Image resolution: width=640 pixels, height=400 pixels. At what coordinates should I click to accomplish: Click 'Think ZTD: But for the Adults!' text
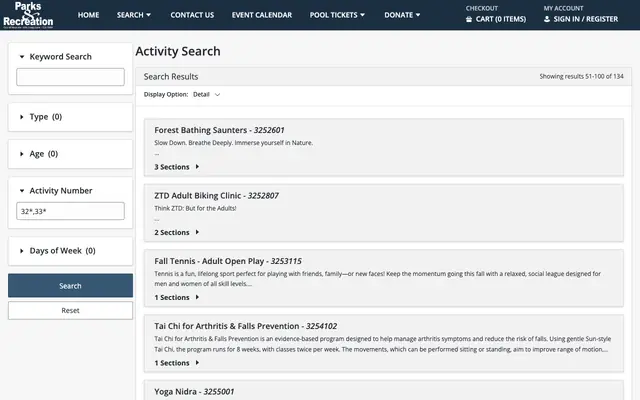195,208
